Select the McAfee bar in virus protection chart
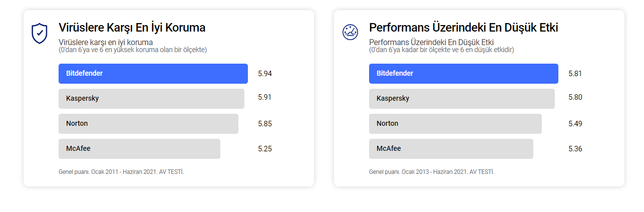This screenshot has height=212, width=644. pyautogui.click(x=139, y=149)
